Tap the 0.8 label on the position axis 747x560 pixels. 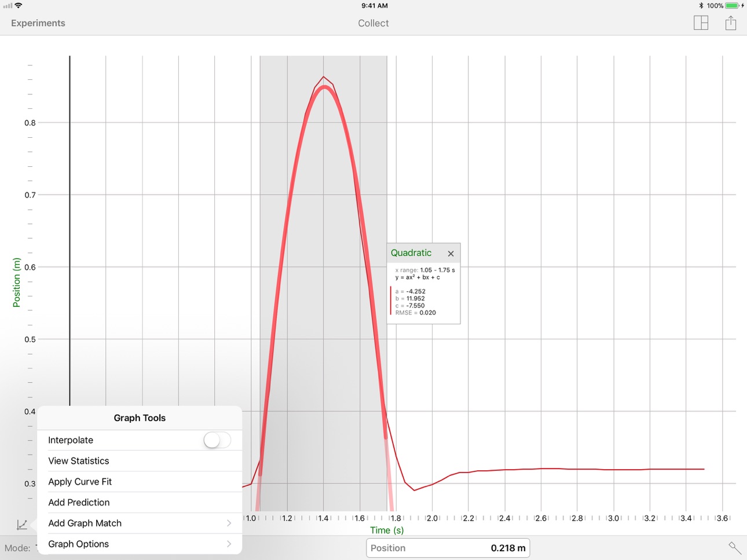click(x=30, y=123)
